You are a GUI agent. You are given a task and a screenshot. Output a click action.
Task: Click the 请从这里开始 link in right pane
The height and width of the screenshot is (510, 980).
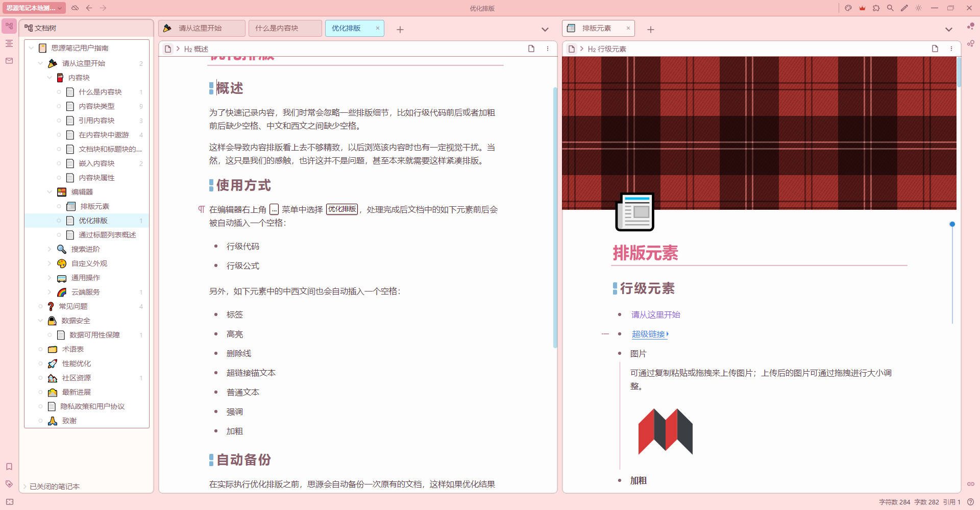[x=656, y=314]
